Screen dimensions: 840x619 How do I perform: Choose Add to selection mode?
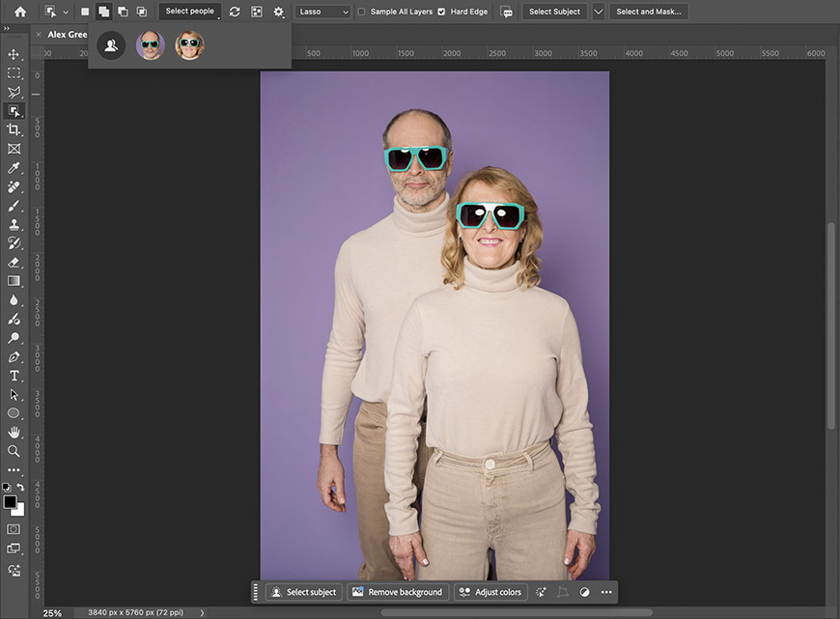point(103,12)
